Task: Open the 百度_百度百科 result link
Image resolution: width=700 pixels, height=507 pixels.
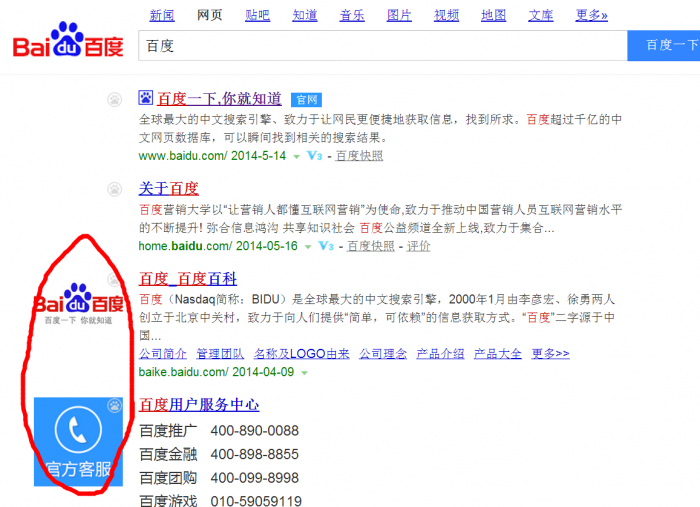Action: pyautogui.click(x=188, y=279)
